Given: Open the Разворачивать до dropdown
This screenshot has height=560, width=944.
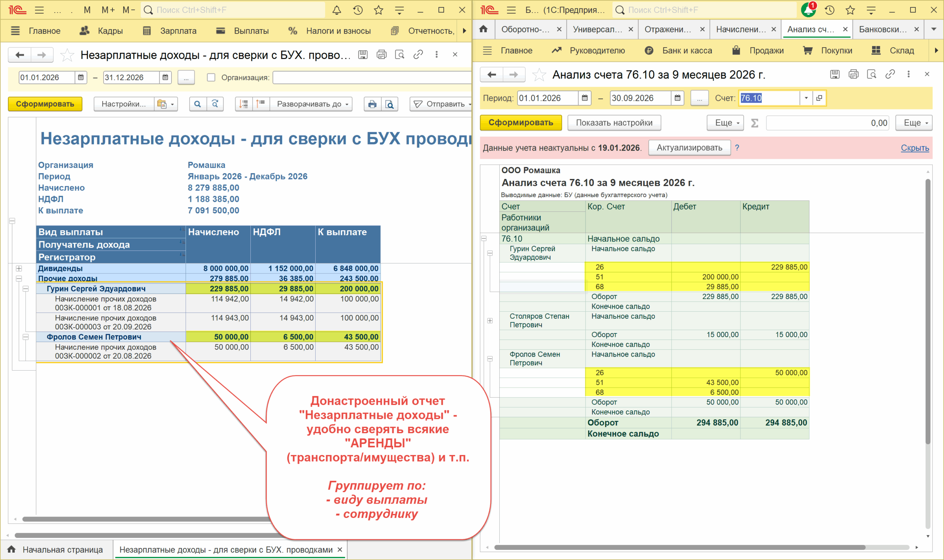Looking at the screenshot, I should click(312, 104).
